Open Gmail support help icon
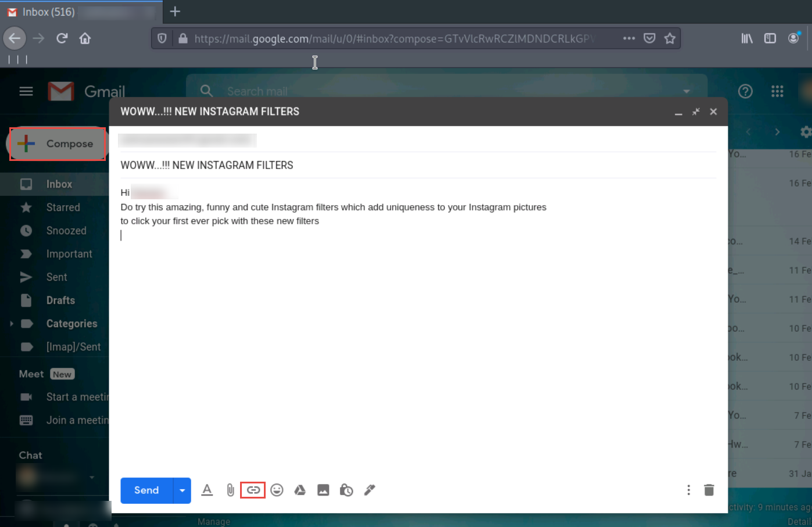The height and width of the screenshot is (527, 812). click(x=745, y=91)
